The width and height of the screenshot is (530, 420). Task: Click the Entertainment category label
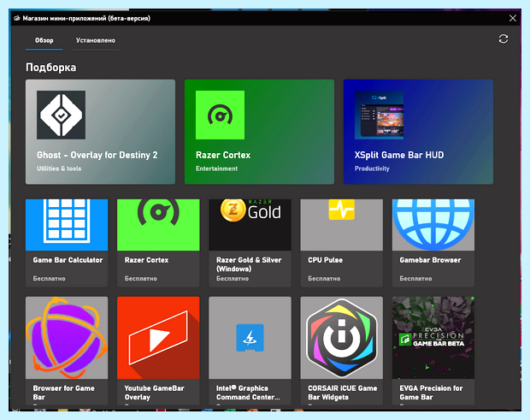point(216,169)
